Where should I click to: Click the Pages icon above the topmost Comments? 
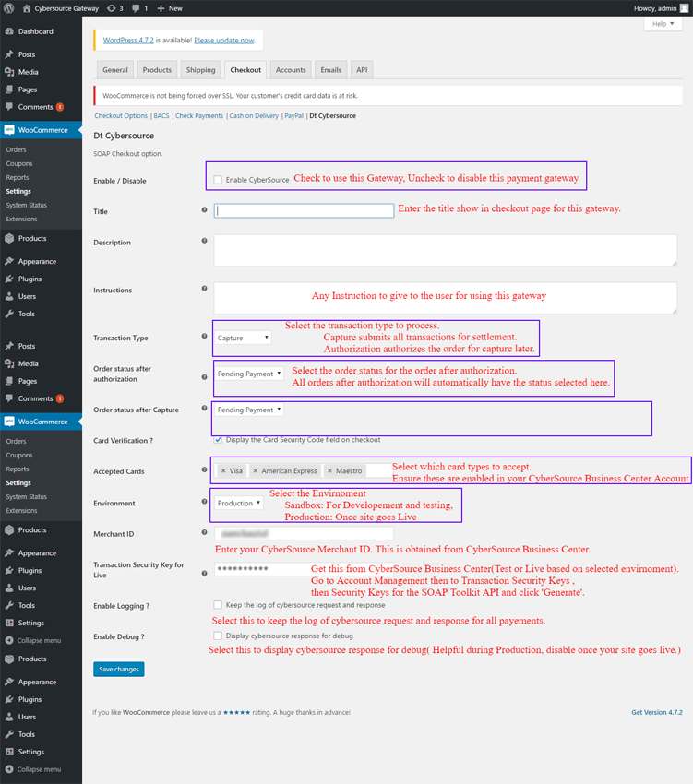click(9, 89)
